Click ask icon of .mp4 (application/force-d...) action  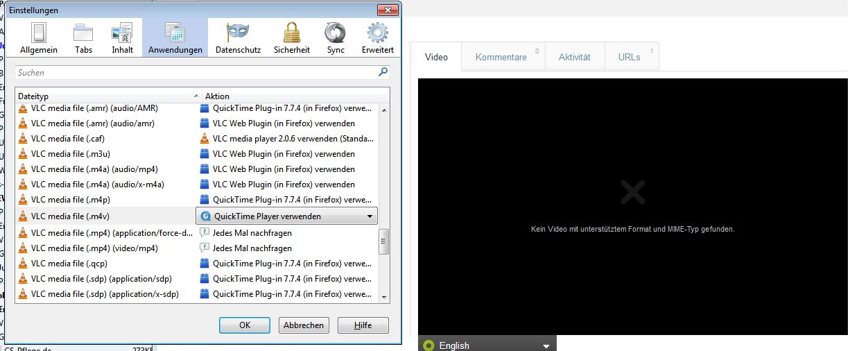click(205, 233)
